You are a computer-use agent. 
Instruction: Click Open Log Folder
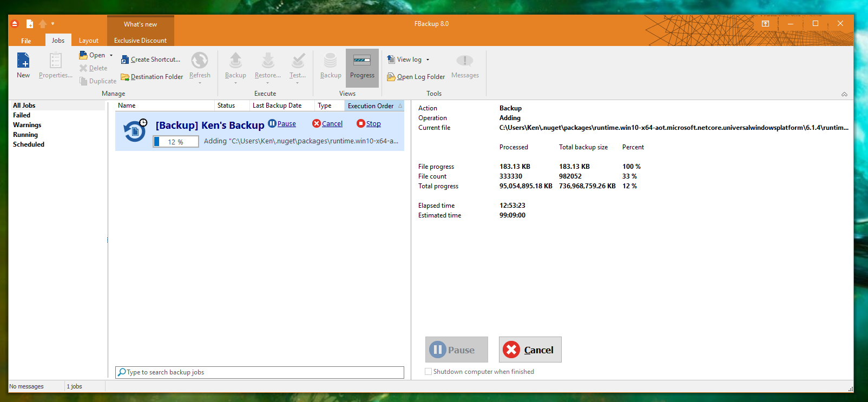(x=416, y=77)
